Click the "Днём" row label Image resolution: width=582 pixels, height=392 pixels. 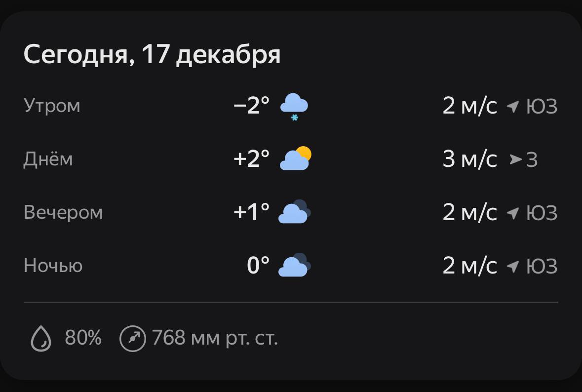coord(48,159)
